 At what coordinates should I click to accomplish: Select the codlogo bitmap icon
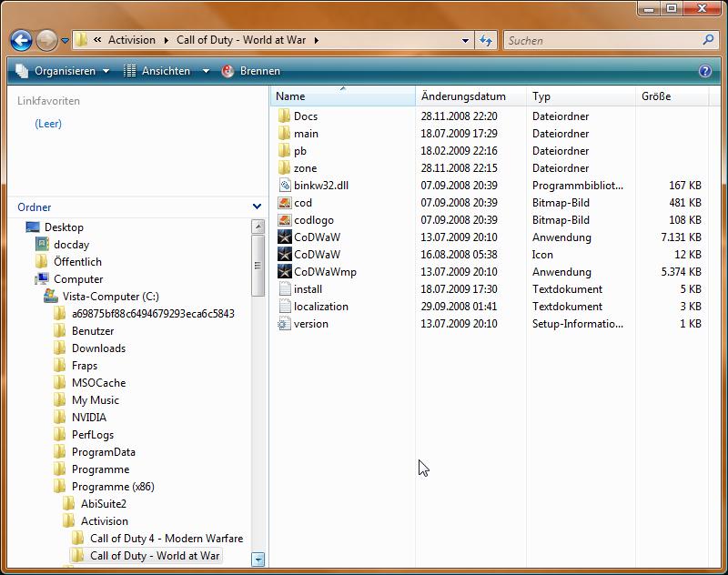tap(284, 220)
